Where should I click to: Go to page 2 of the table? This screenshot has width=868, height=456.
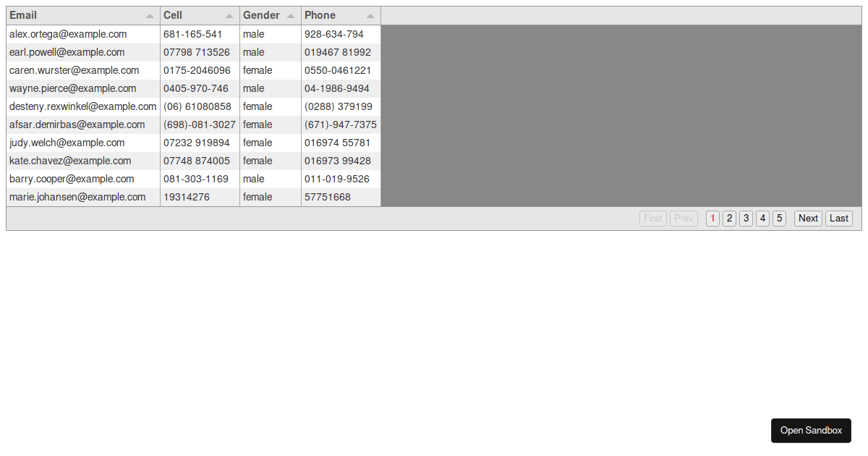(x=729, y=218)
